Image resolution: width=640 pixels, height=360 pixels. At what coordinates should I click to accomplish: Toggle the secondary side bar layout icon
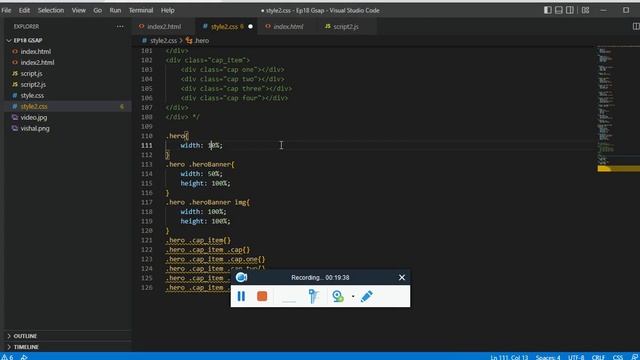point(570,10)
